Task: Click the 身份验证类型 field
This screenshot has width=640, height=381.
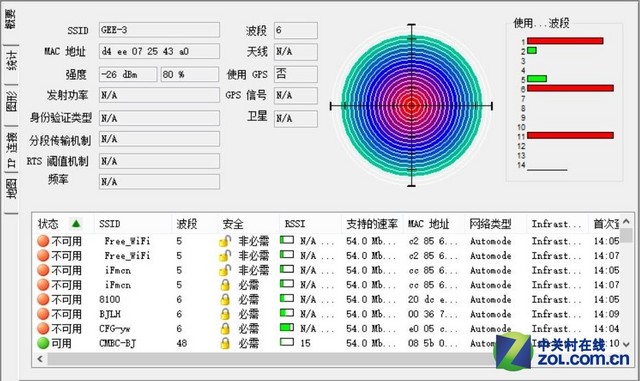Action: pyautogui.click(x=159, y=118)
